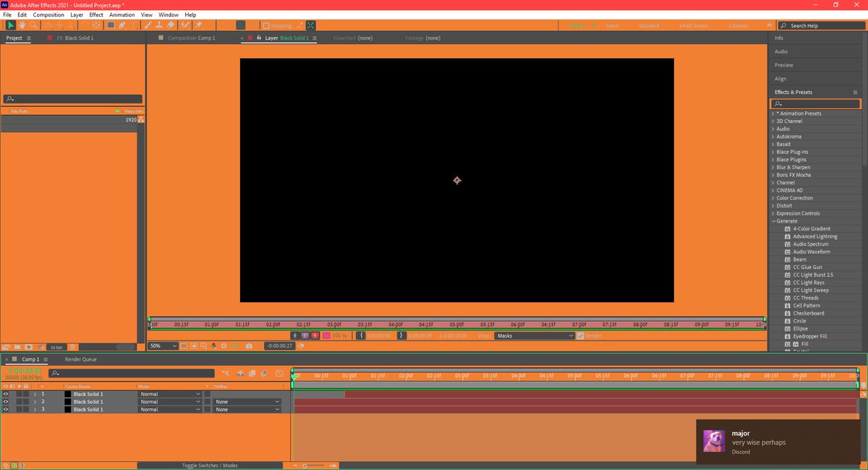Click the CC Light Sweep effect icon

point(788,290)
